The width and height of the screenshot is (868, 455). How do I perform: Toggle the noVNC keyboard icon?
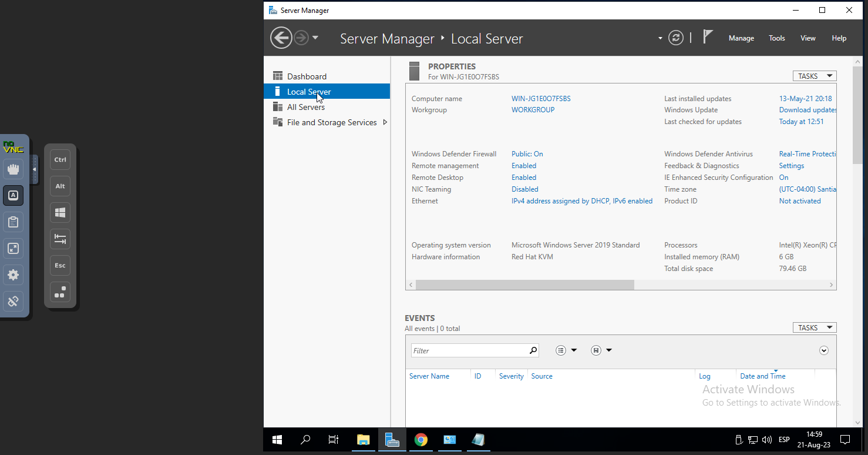[13, 196]
